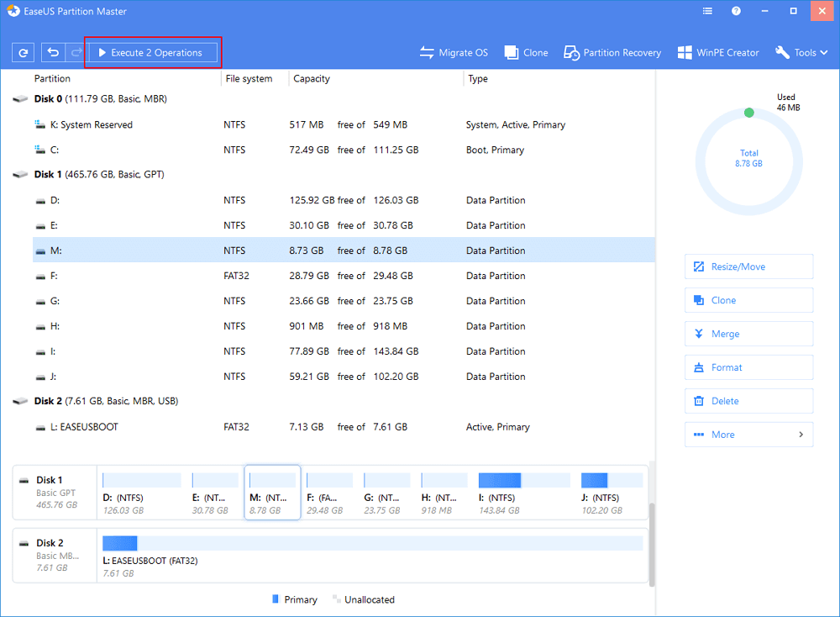
Task: Click the green used-space marker on the ring
Action: [749, 113]
